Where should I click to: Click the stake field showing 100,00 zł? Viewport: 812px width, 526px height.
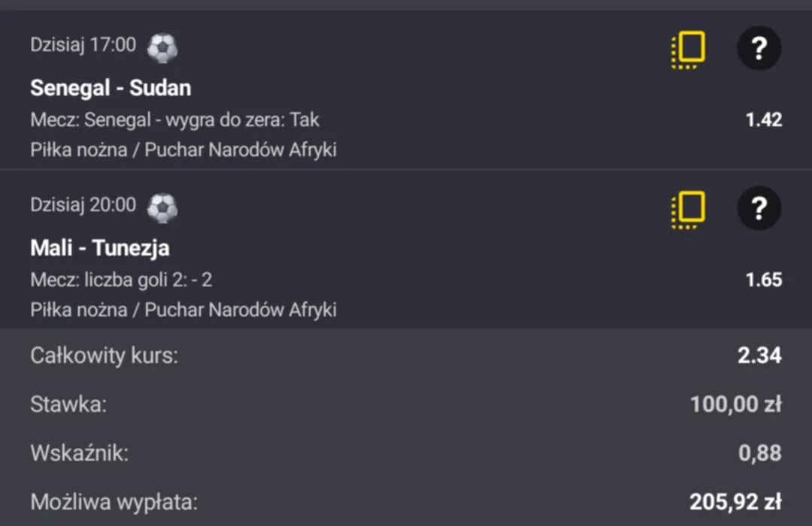[735, 404]
